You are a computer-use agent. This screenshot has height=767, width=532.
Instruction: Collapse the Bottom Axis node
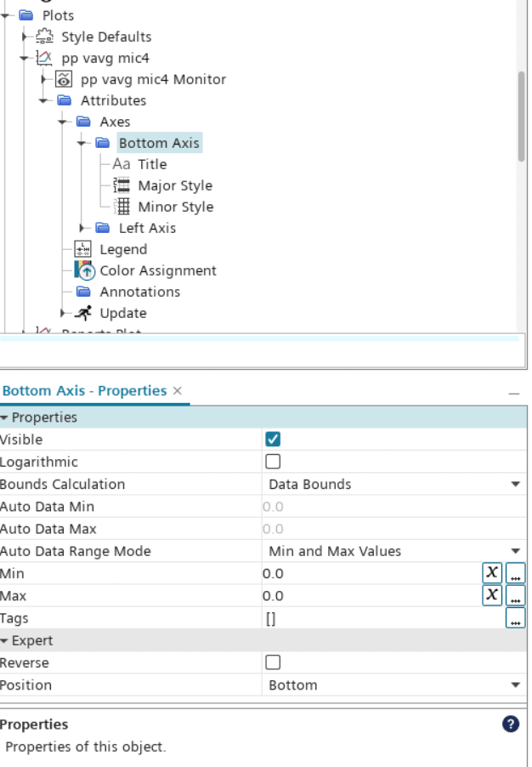click(x=82, y=143)
